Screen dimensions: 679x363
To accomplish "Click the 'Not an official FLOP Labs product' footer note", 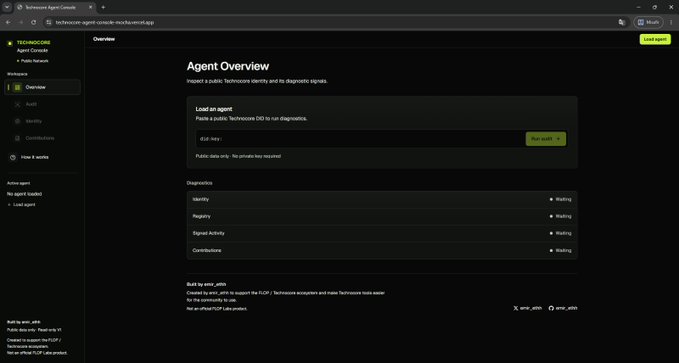I will [217, 309].
